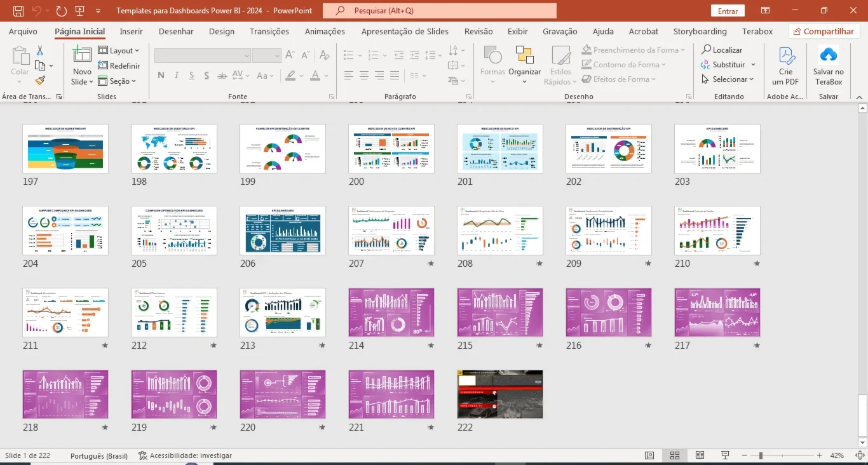This screenshot has width=868, height=465.
Task: Open Customize Quick Access Toolbar dropdown
Action: [98, 11]
